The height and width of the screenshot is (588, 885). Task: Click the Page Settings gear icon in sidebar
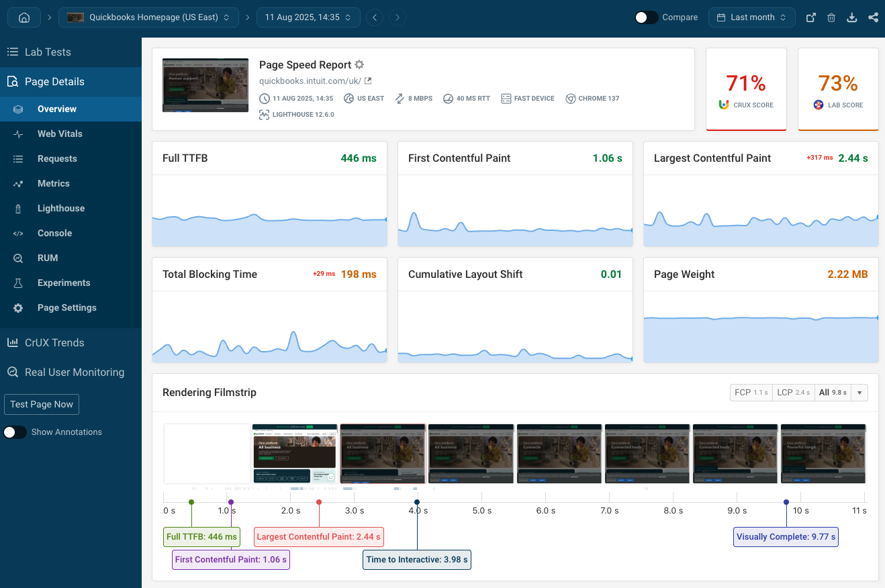click(x=18, y=308)
